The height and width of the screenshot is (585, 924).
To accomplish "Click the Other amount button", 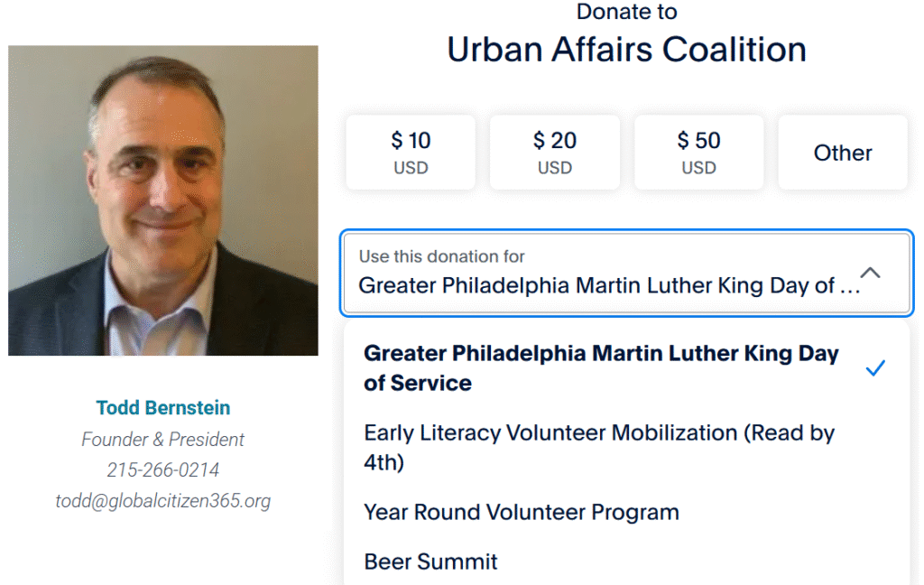I will tap(843, 153).
